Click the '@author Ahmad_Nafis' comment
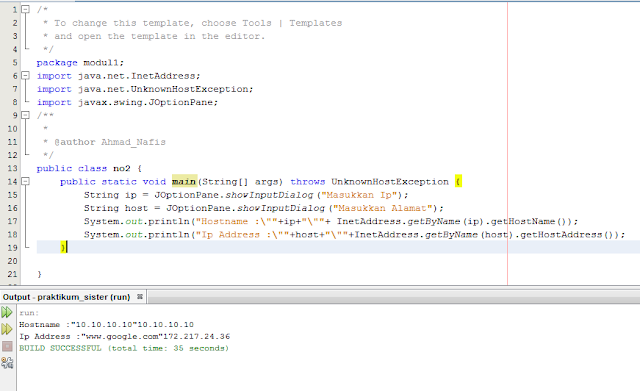 pos(110,142)
